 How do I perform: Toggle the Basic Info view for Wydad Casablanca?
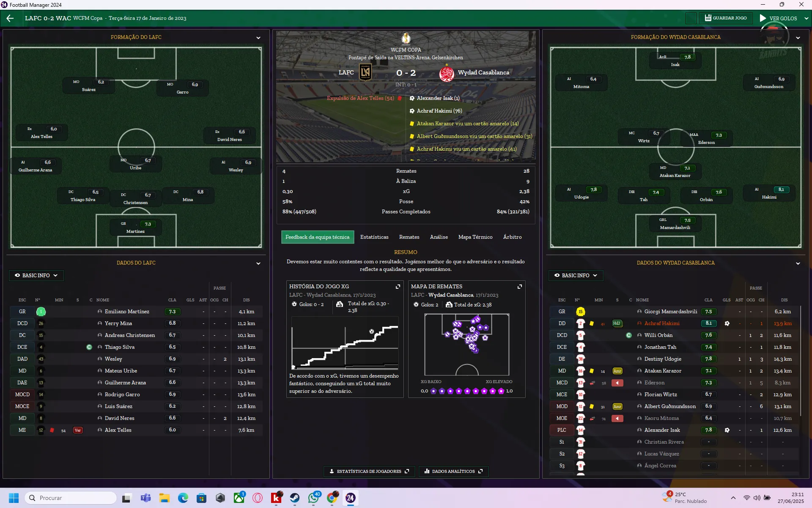576,276
